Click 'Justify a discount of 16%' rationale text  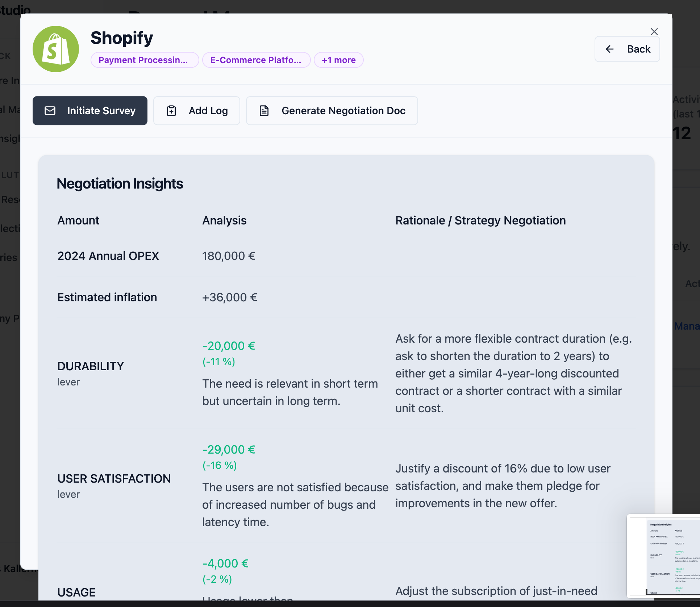[503, 486]
